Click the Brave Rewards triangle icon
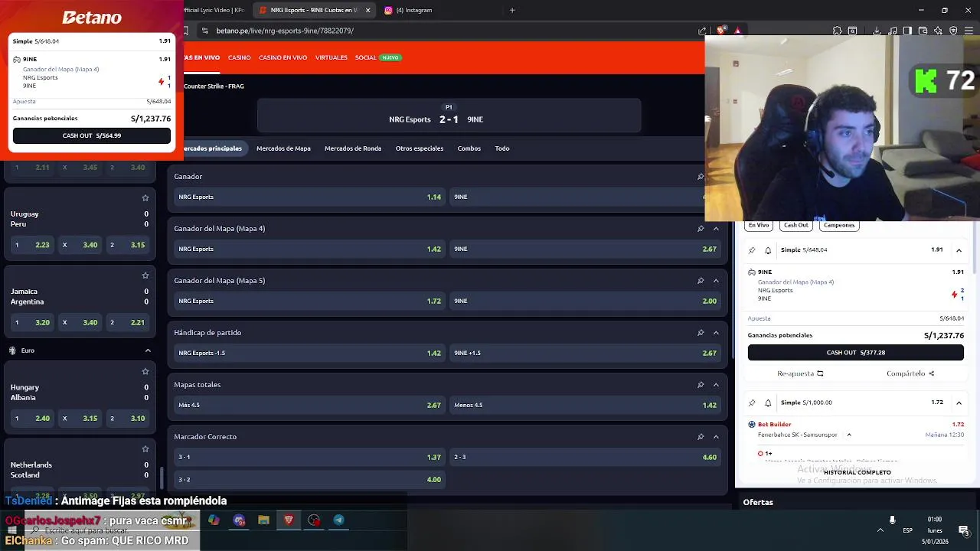 pos(737,31)
